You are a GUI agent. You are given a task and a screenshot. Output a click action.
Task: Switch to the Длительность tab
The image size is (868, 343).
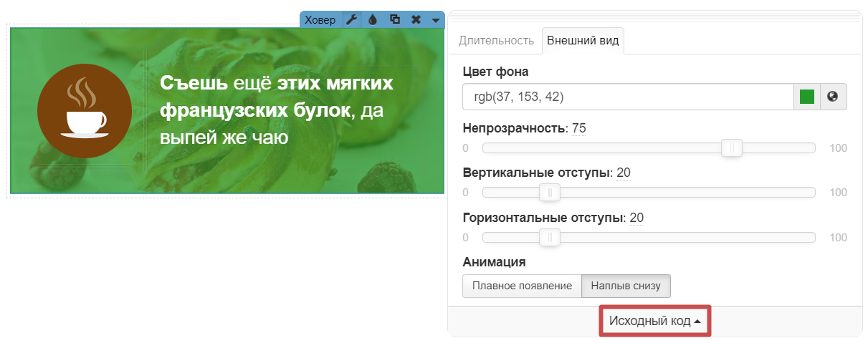coord(496,40)
